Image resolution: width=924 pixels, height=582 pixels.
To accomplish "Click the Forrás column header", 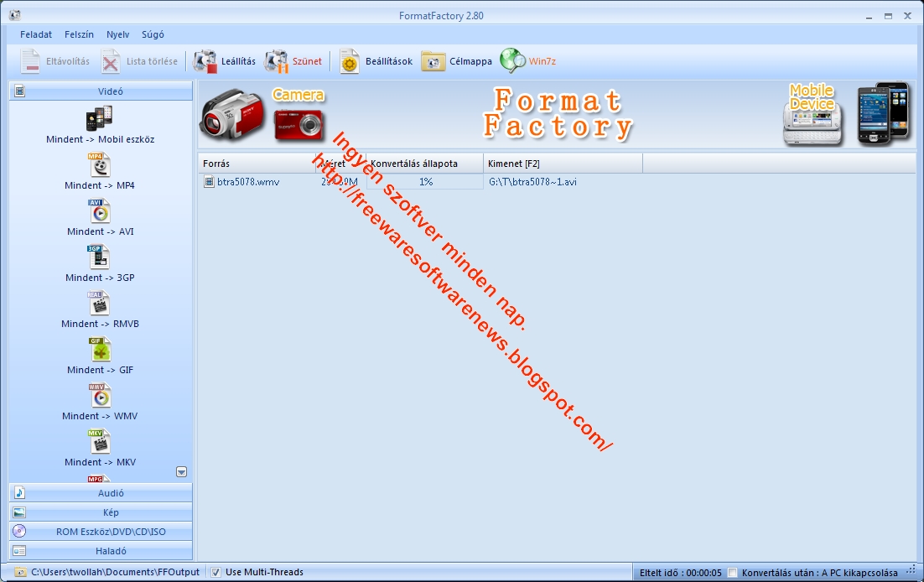I will pyautogui.click(x=257, y=164).
